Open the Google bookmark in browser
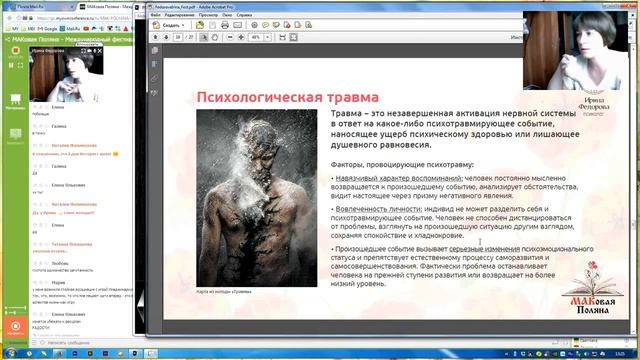The height and width of the screenshot is (360, 640). tap(48, 29)
